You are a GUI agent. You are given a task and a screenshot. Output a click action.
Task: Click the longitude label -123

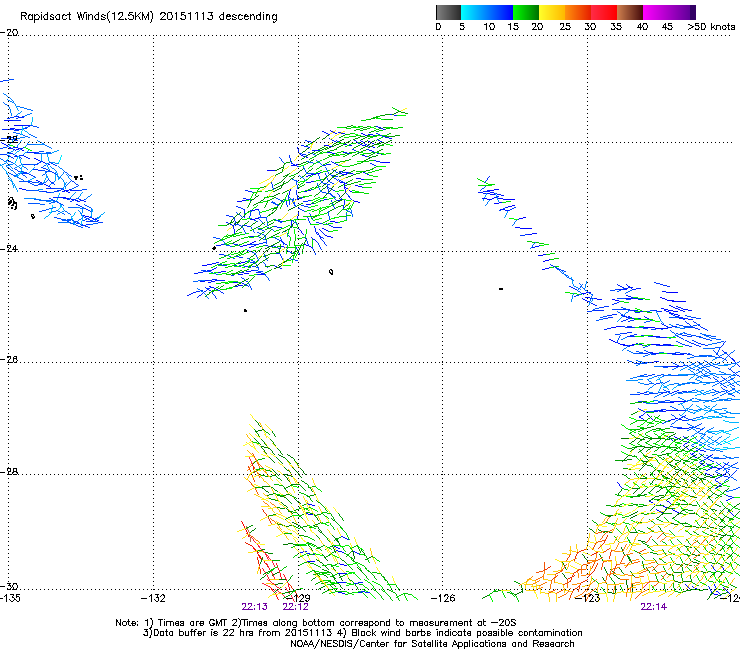tap(587, 598)
